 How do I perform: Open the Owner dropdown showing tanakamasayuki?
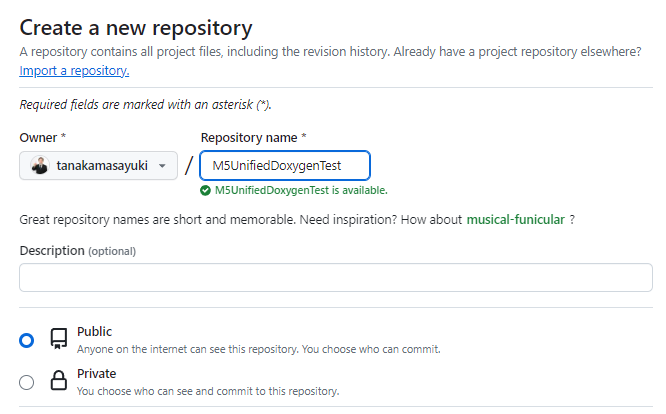[x=98, y=166]
